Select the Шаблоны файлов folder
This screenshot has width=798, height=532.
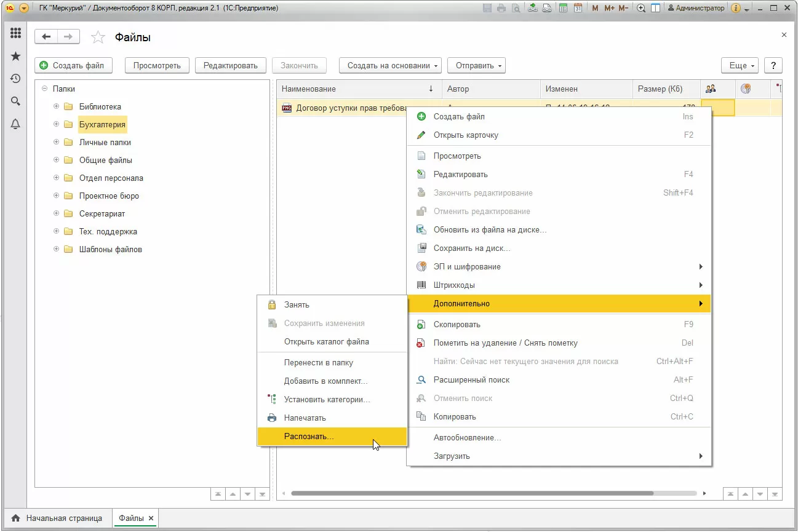pyautogui.click(x=111, y=249)
